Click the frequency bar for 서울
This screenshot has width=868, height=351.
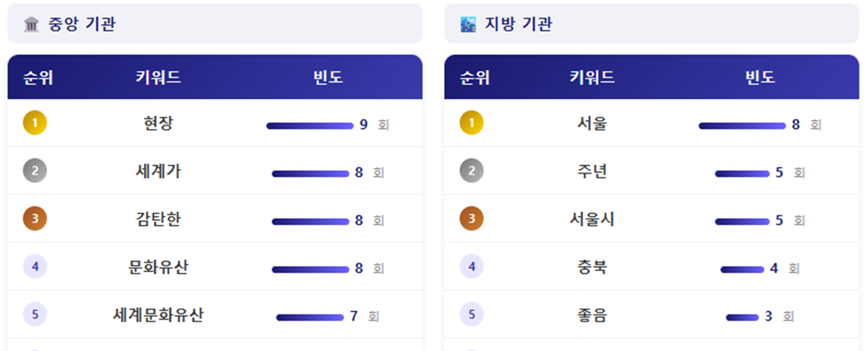[x=742, y=126]
